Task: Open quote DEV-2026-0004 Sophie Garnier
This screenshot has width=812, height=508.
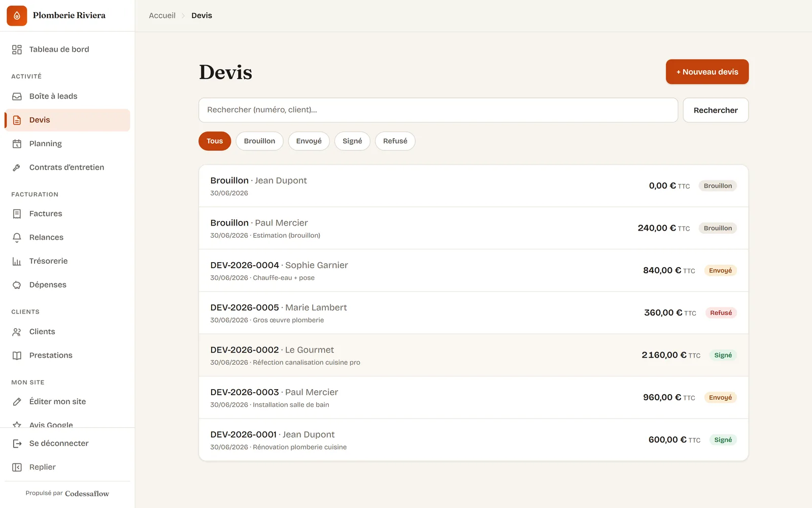Action: [473, 271]
